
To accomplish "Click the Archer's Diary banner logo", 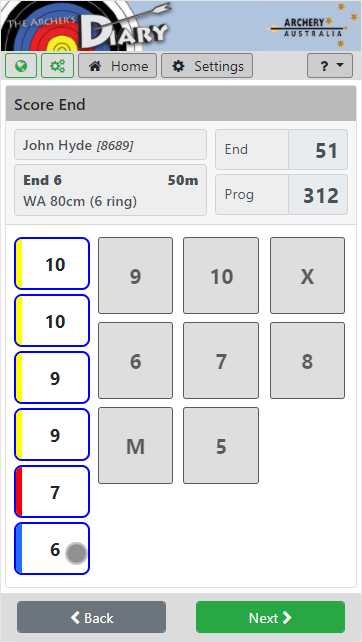I will tap(86, 25).
